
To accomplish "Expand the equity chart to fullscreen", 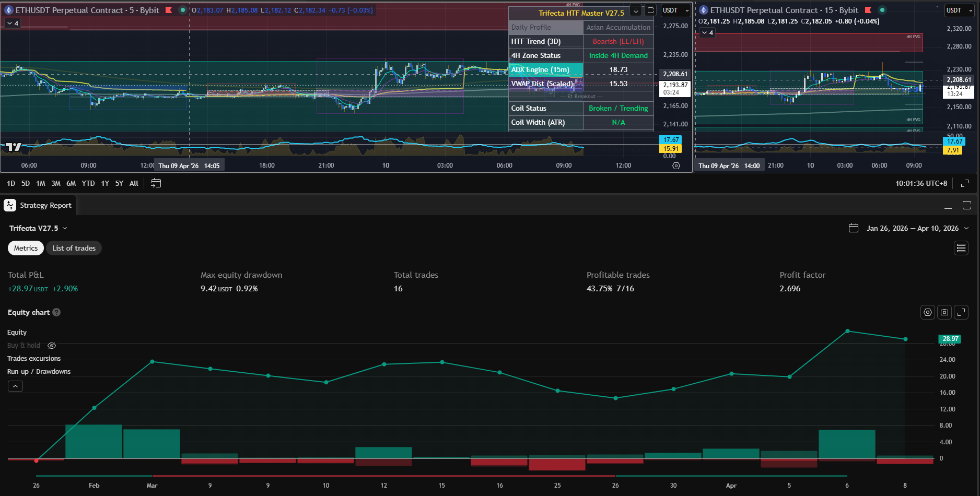I will (x=962, y=312).
